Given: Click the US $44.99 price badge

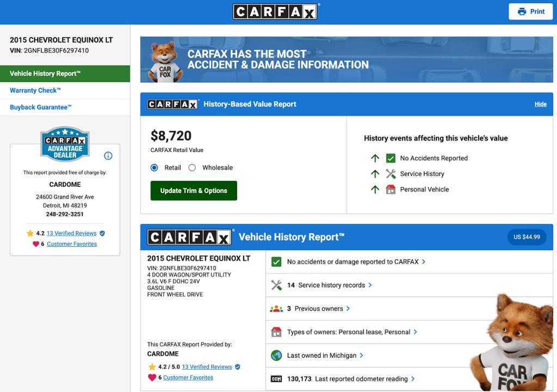Looking at the screenshot, I should (527, 237).
